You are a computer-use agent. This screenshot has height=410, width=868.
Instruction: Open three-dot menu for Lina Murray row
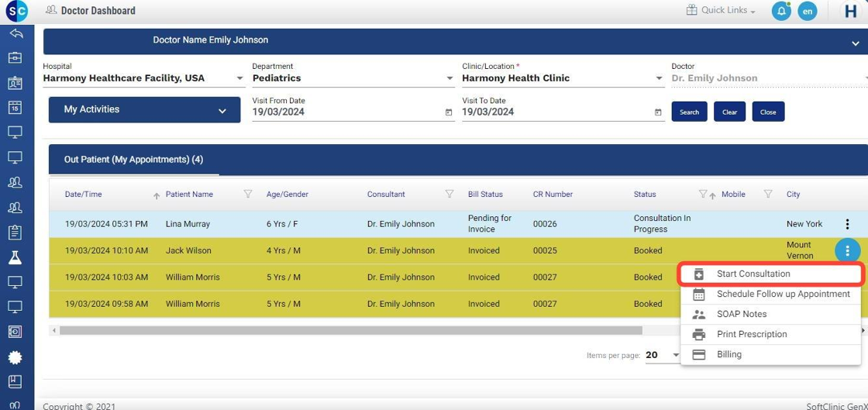click(x=847, y=224)
